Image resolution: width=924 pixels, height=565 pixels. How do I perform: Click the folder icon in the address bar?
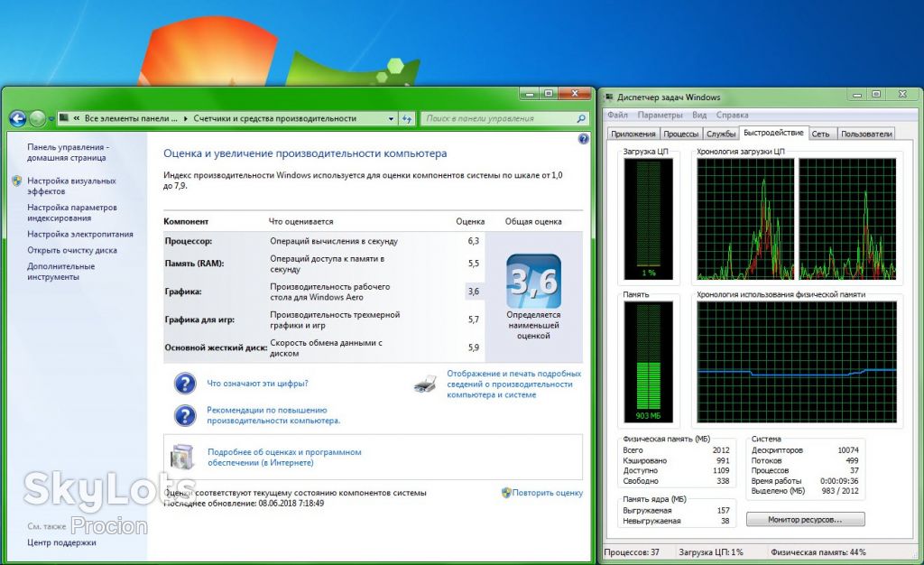65,118
